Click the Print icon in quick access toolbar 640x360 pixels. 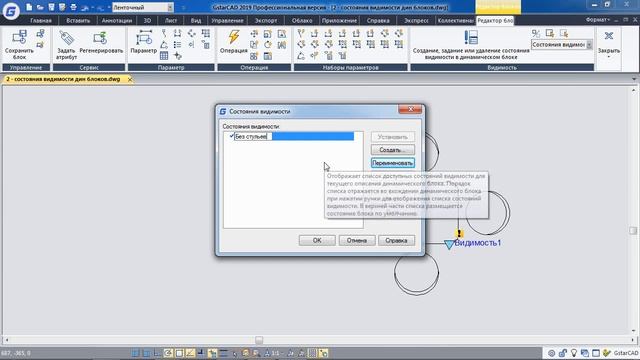click(x=73, y=7)
